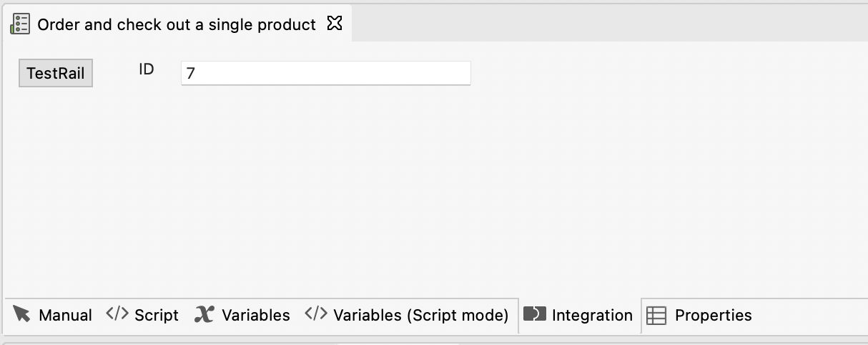Click the arrow cursor icon for Manual view
The image size is (868, 345).
pos(22,314)
